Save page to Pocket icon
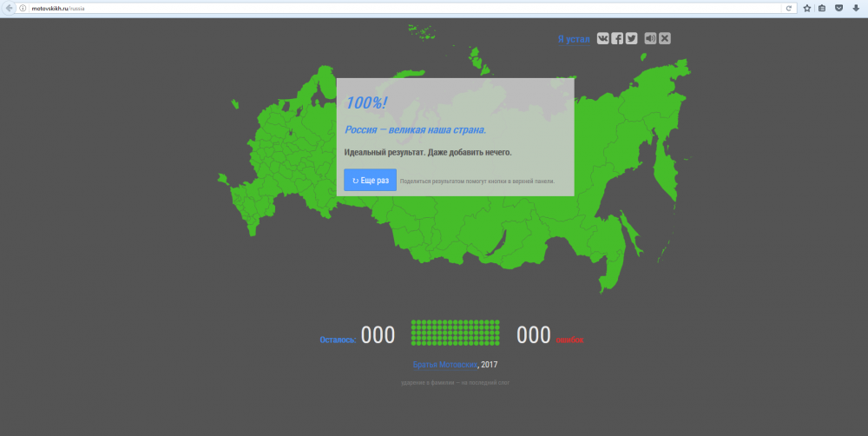 pos(838,9)
